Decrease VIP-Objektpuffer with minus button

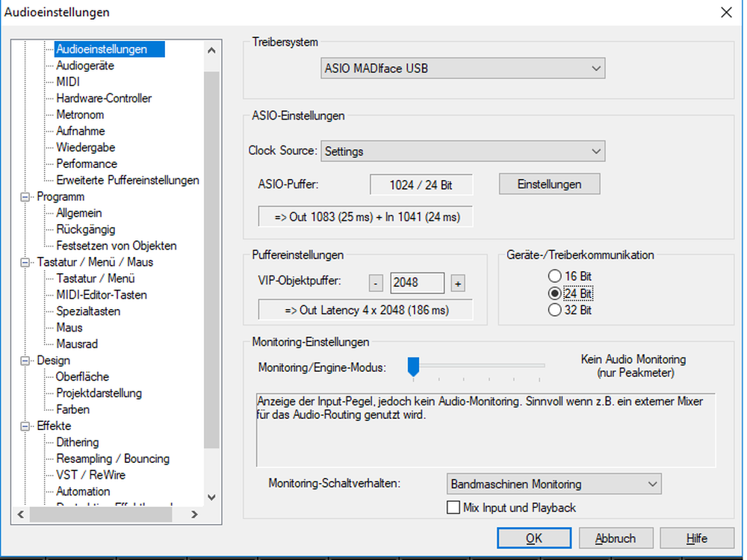click(376, 284)
